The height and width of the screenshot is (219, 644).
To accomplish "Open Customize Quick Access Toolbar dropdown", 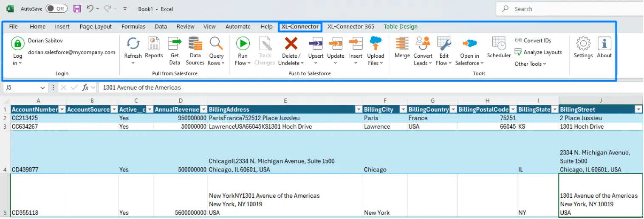I will tap(124, 8).
